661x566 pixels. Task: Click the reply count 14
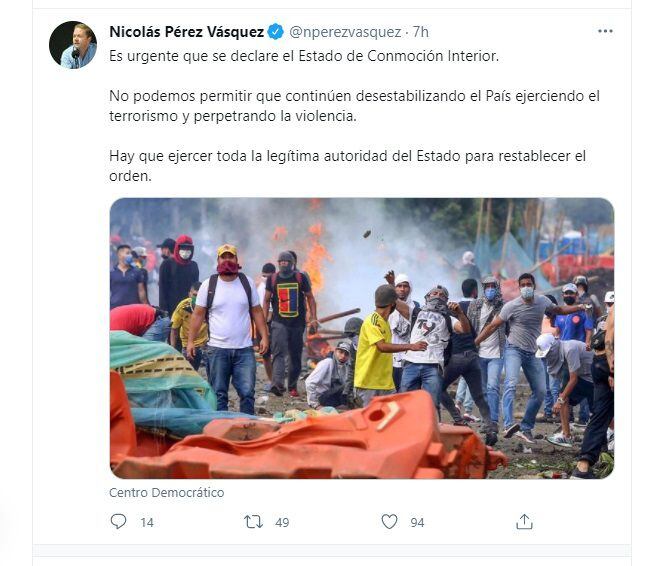pos(147,523)
